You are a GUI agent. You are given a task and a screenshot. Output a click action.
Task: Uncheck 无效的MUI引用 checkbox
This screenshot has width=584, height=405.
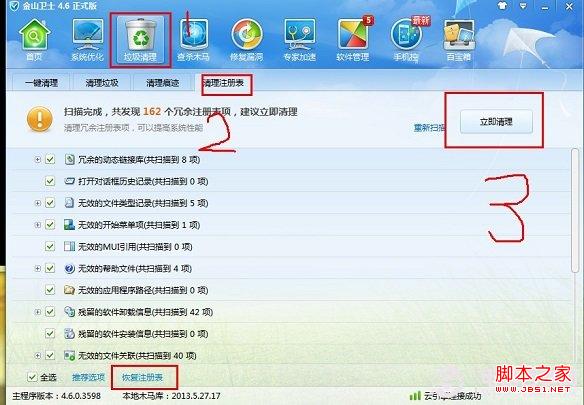click(50, 246)
